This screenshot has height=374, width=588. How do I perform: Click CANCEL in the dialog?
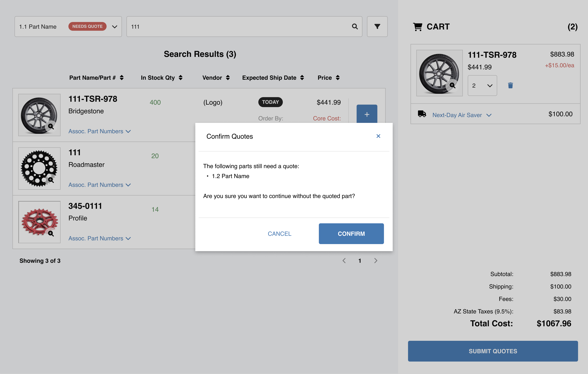[279, 233]
